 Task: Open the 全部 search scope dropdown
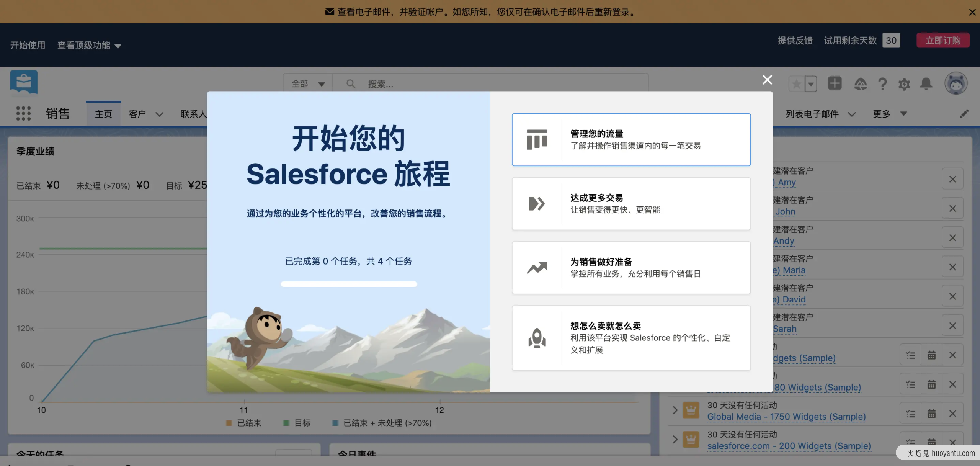[309, 83]
